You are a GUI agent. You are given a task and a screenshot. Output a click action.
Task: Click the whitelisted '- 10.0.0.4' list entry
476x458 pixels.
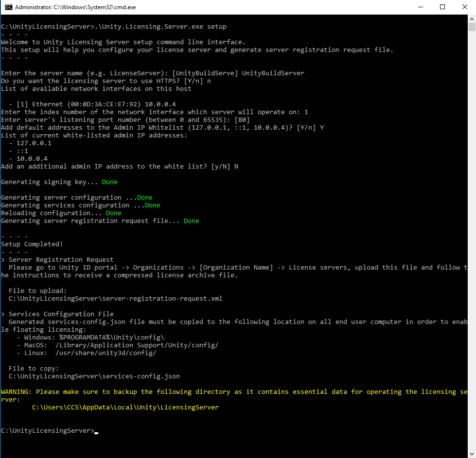pyautogui.click(x=28, y=159)
